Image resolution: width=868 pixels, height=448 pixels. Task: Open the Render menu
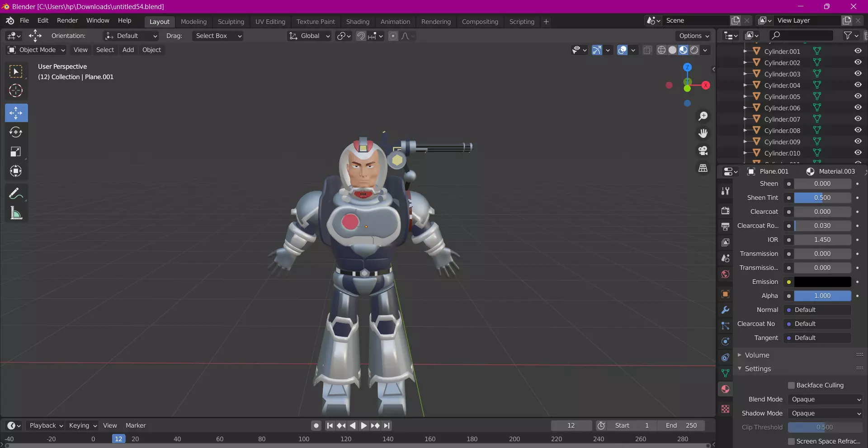67,20
